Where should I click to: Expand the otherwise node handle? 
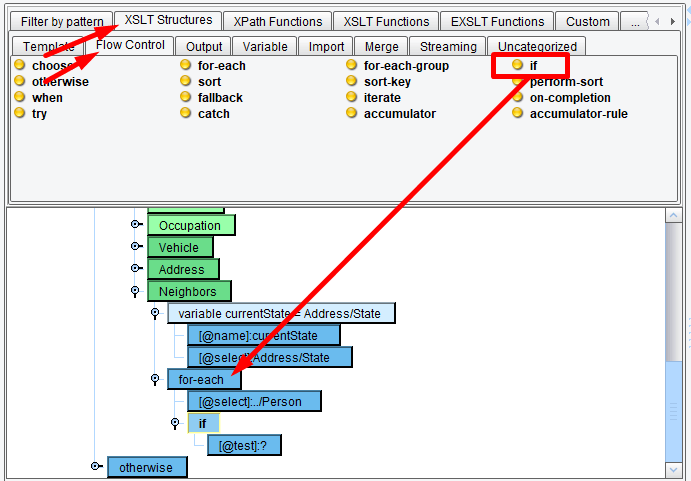point(95,466)
